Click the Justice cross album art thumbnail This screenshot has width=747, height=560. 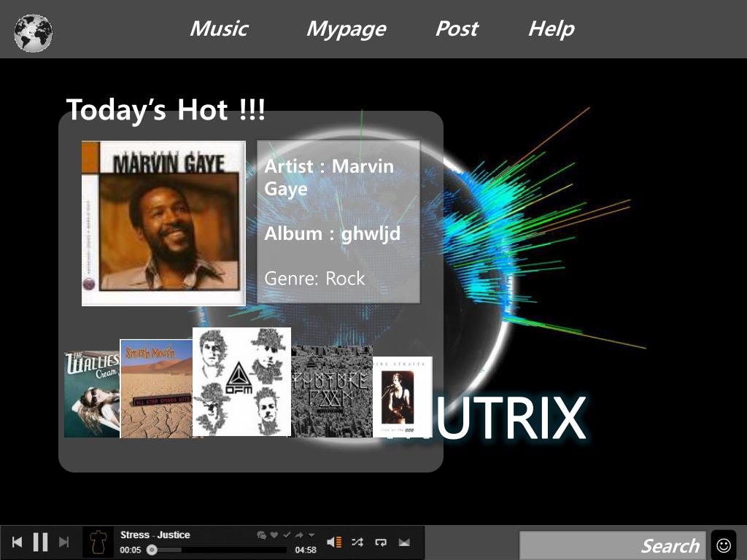click(98, 542)
